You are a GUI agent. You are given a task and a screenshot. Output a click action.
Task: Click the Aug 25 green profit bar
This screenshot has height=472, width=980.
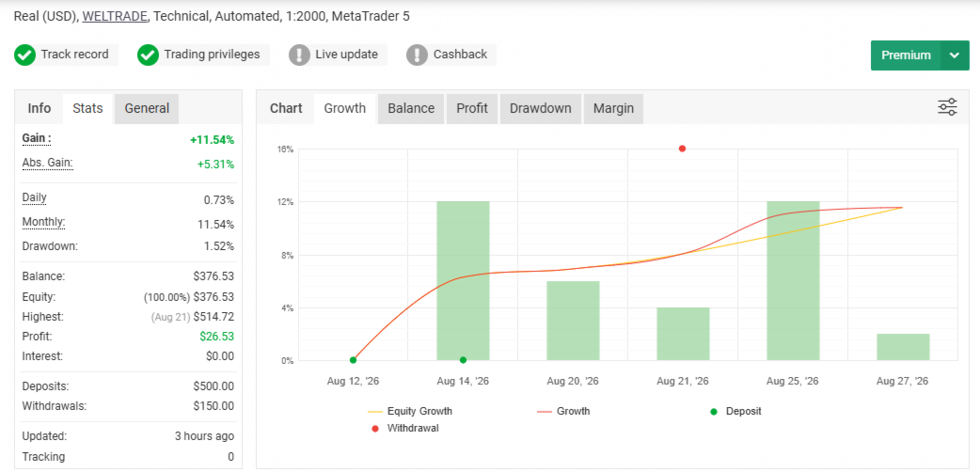(793, 281)
